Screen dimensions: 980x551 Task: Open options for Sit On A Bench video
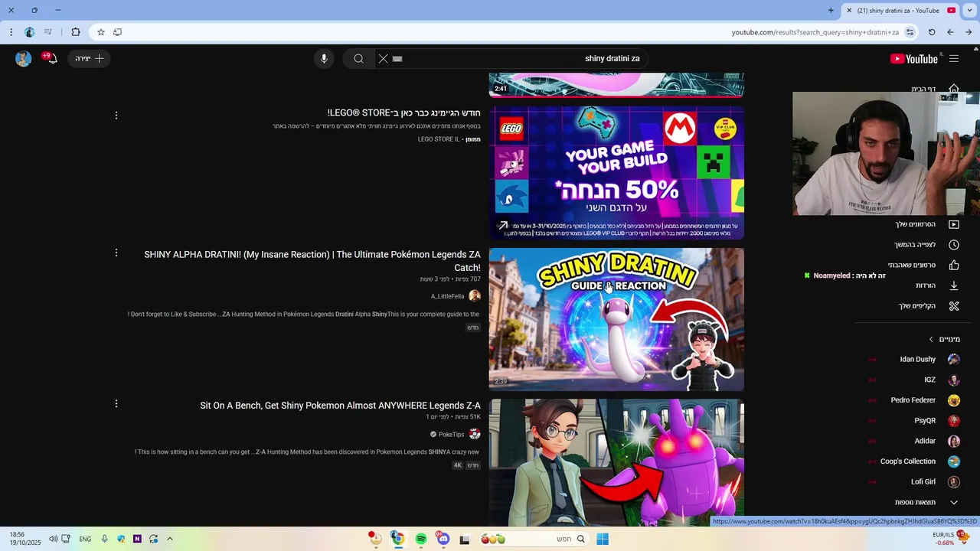pos(116,403)
